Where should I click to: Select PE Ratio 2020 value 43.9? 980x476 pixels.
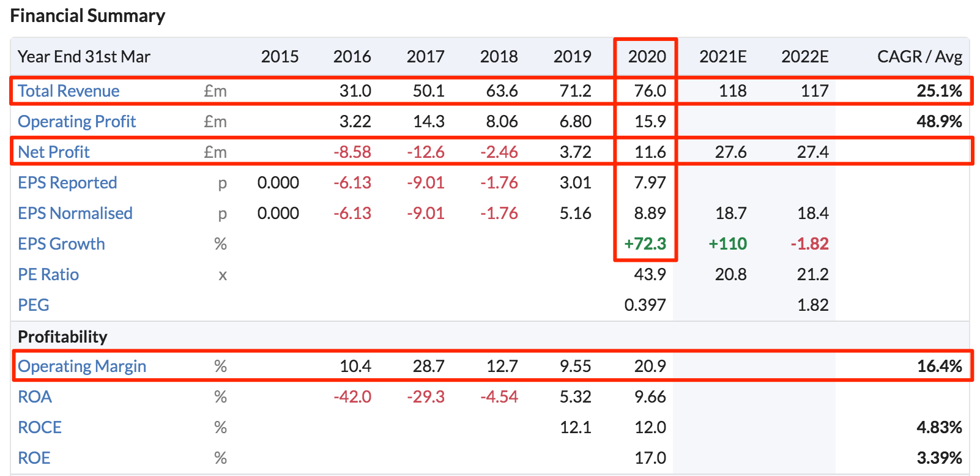pos(650,274)
